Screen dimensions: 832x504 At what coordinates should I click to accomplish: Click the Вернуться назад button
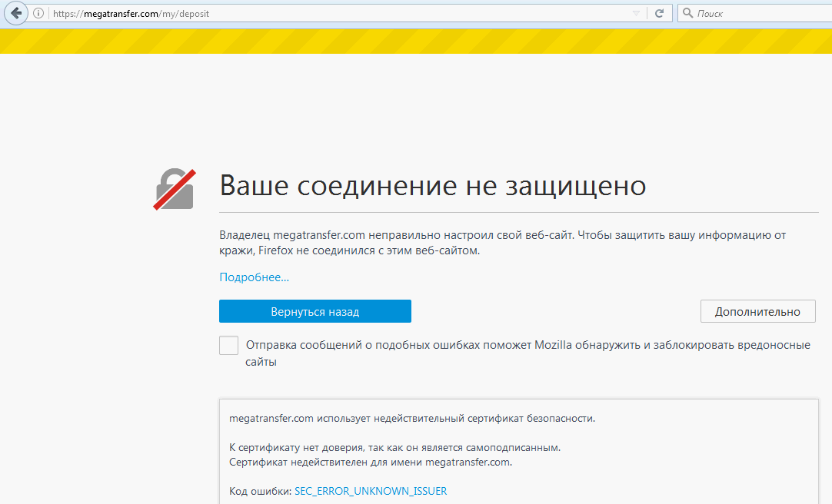click(x=315, y=311)
